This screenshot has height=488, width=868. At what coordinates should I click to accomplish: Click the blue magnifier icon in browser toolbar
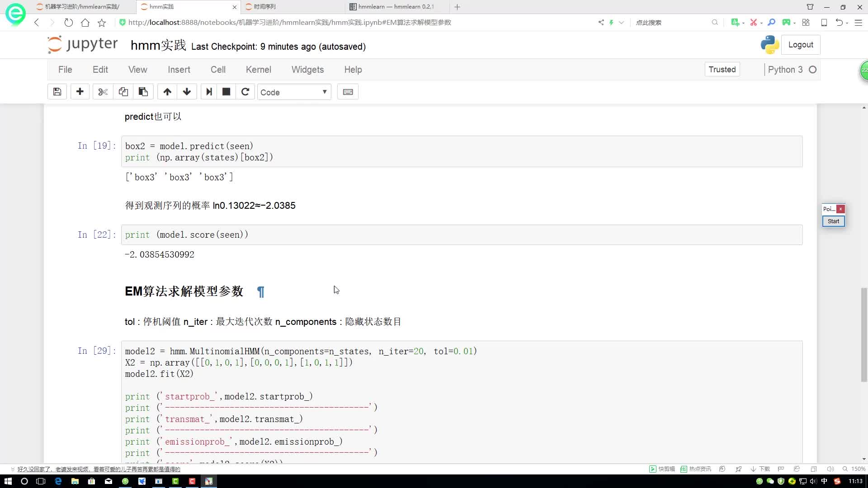coord(772,23)
